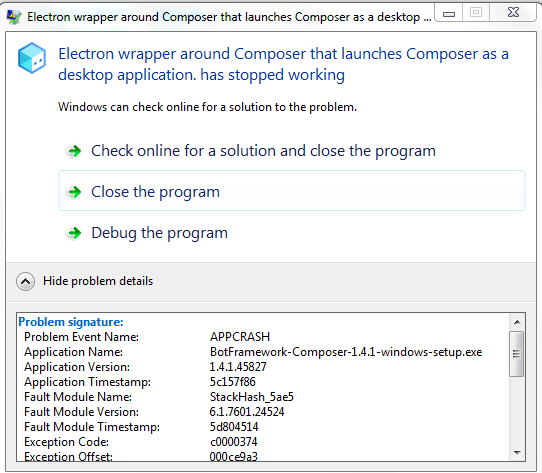
Task: Click the Application Name label
Action: click(x=74, y=352)
